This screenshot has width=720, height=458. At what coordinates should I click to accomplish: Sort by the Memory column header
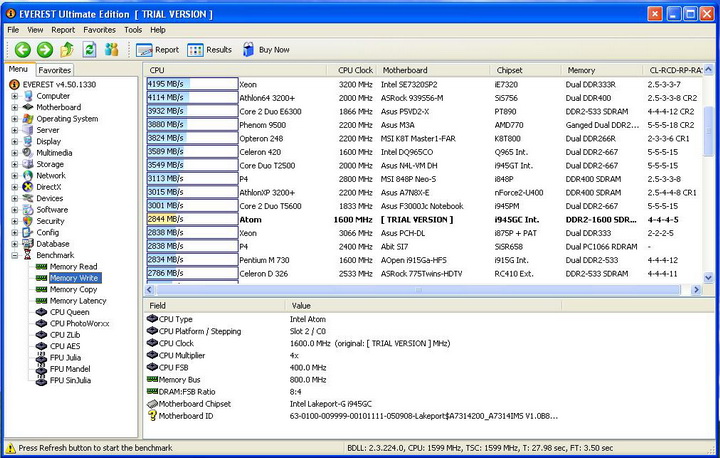pos(602,70)
